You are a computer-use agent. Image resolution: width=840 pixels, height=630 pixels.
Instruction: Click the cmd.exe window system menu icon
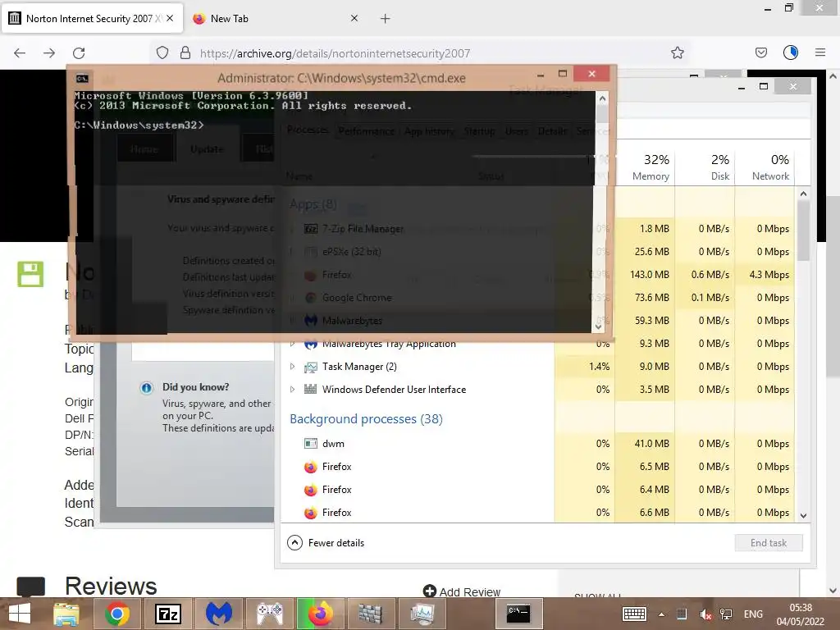(x=82, y=78)
